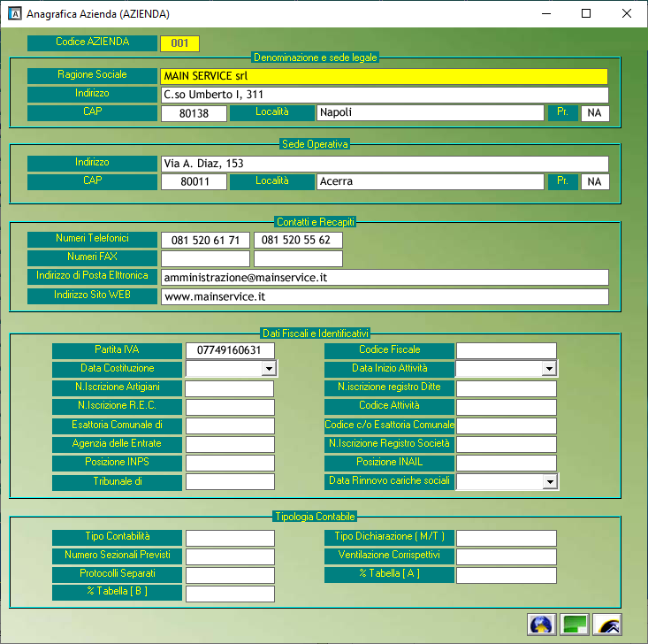
Task: Click the Tribunale di field
Action: [x=230, y=481]
